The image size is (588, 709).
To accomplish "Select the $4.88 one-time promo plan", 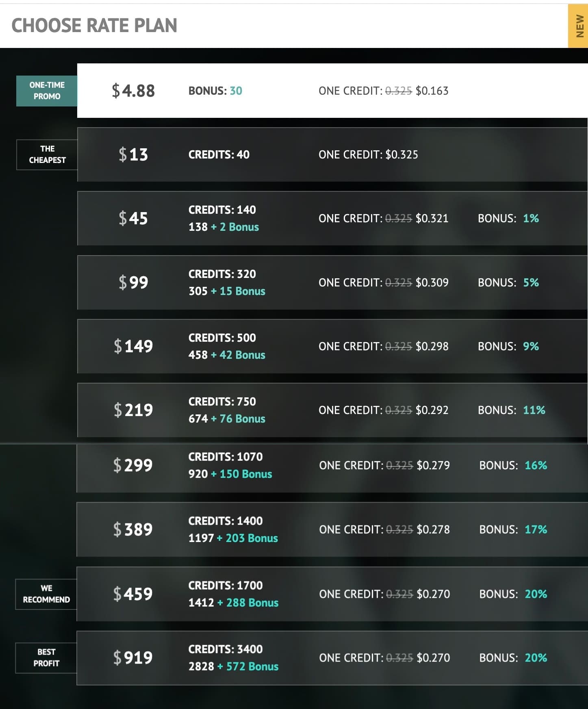I will pos(332,91).
